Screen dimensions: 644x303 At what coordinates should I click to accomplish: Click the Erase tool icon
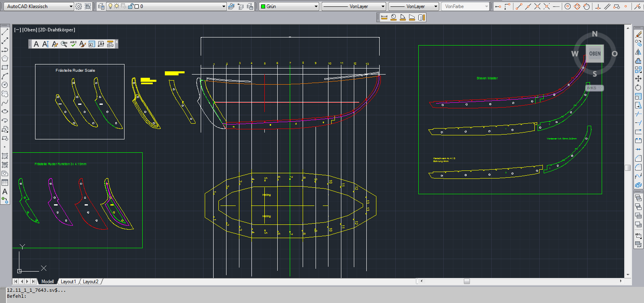click(638, 34)
